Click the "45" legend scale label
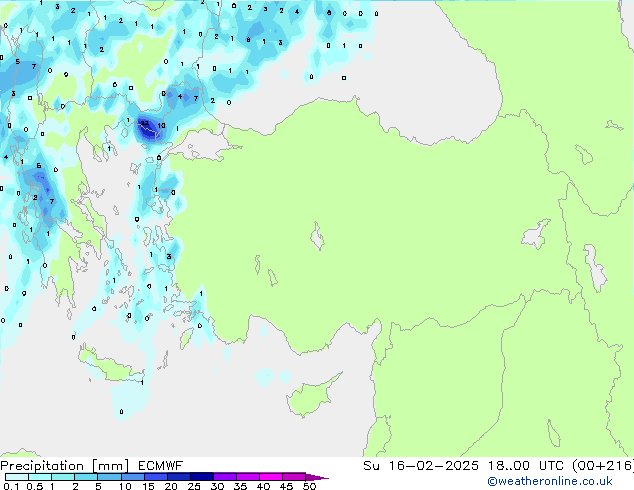Screen dimensions: 634x490 pyautogui.click(x=286, y=486)
